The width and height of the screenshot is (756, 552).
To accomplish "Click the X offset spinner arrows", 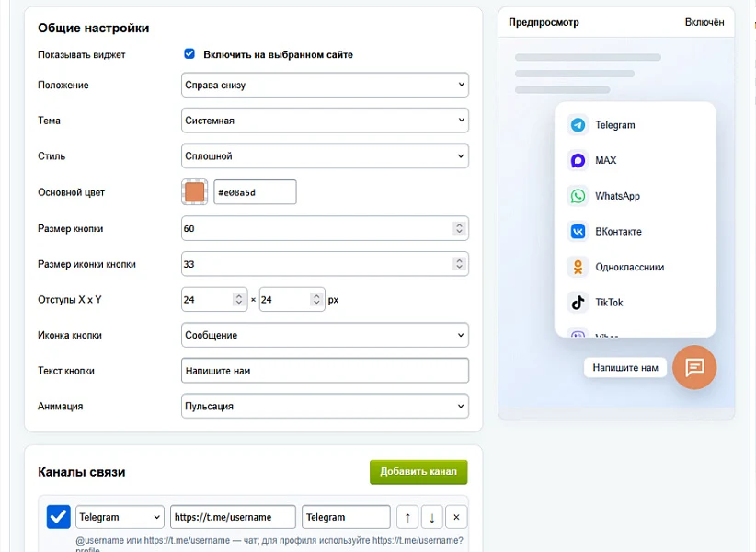I will (x=238, y=299).
